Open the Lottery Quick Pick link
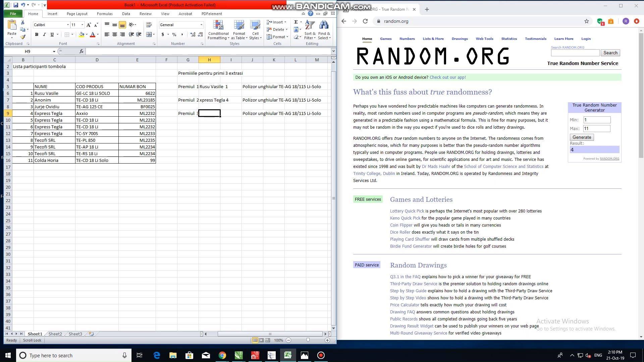 pyautogui.click(x=407, y=211)
